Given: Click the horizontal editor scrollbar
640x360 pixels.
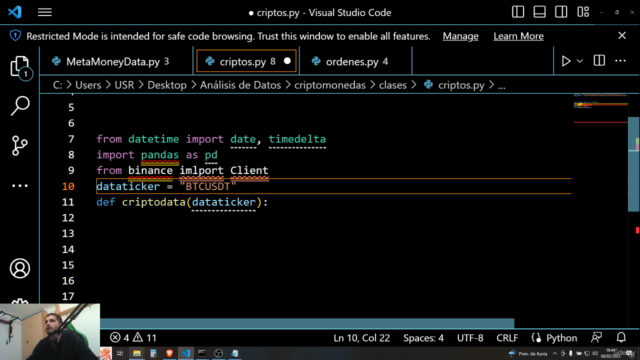Looking at the screenshot, I should [x=307, y=323].
